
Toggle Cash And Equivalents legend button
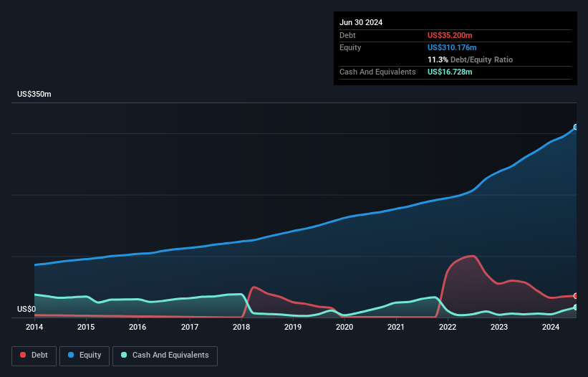click(x=165, y=355)
